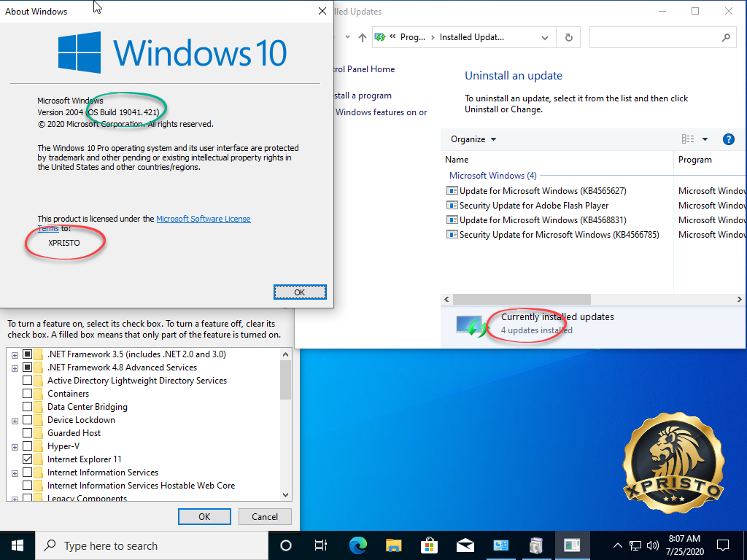Click OK in the About Windows dialog
Screen dimensions: 747x560
(x=300, y=292)
